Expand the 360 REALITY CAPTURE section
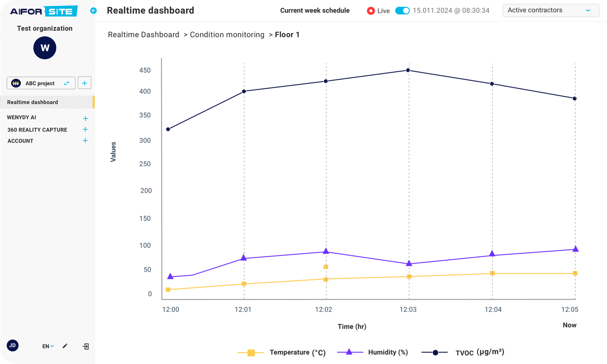 click(85, 129)
